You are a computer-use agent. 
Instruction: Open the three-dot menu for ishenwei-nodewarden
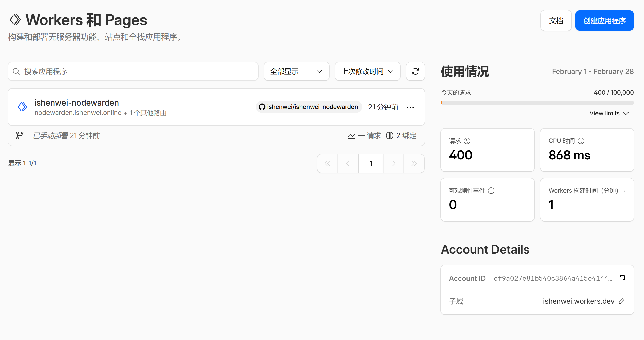(x=410, y=107)
